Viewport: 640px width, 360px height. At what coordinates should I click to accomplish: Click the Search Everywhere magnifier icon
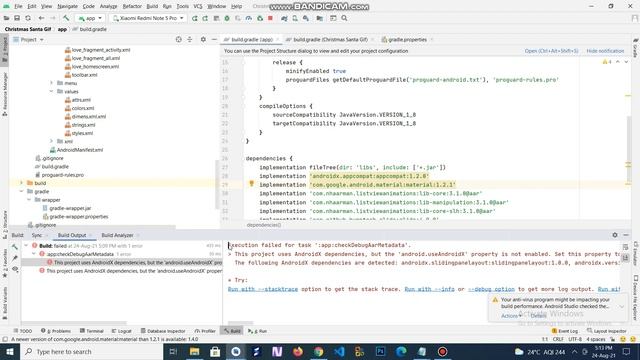click(x=344, y=18)
